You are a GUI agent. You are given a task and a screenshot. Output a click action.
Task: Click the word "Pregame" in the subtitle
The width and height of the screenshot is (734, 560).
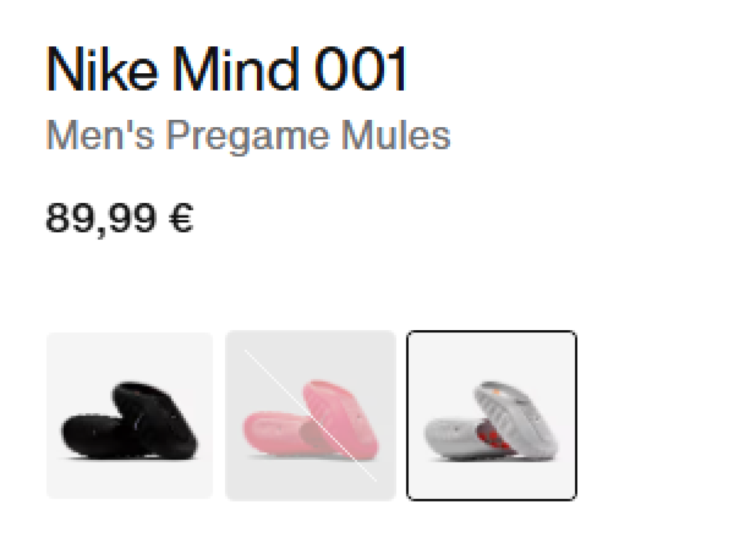click(248, 136)
